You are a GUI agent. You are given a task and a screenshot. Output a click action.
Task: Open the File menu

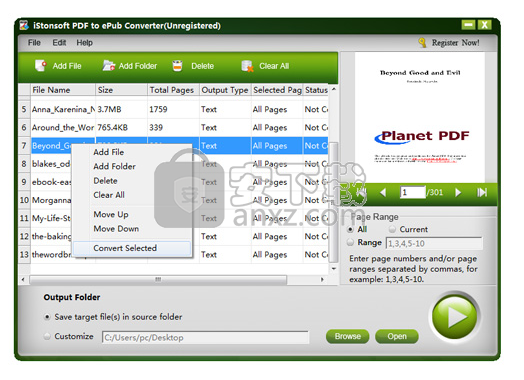pos(34,43)
